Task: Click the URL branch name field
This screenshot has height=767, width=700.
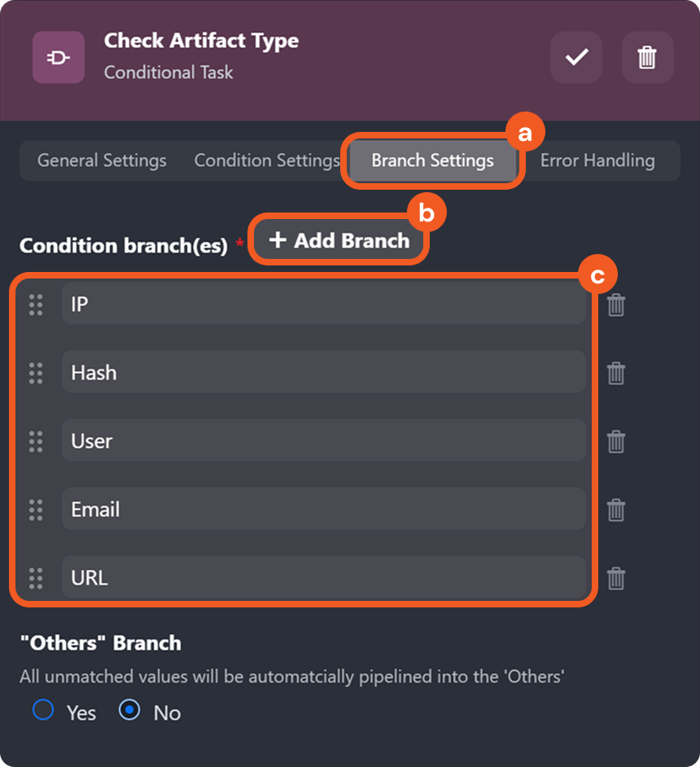Action: pyautogui.click(x=323, y=579)
